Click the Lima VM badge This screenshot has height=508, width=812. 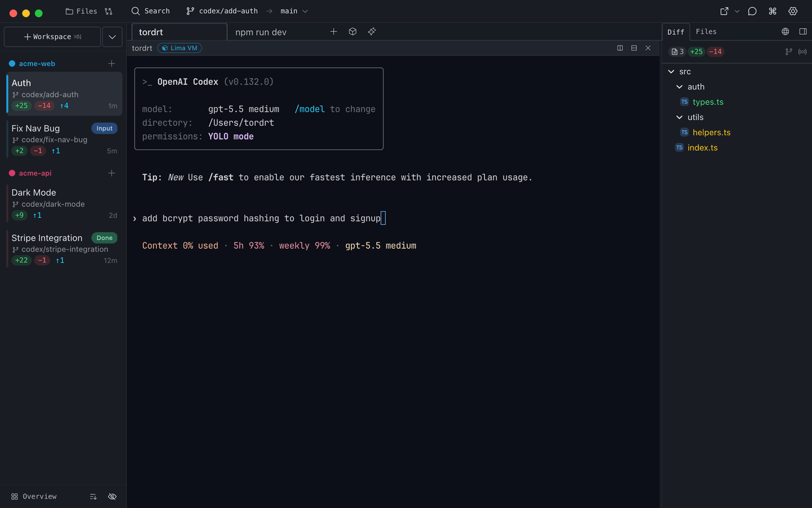pos(180,48)
